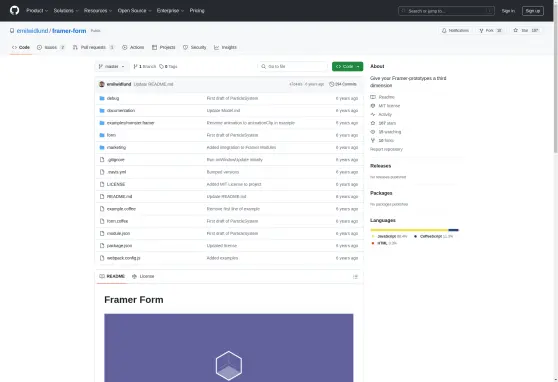558x382 pixels.
Task: Fork this repository
Action: (x=490, y=31)
